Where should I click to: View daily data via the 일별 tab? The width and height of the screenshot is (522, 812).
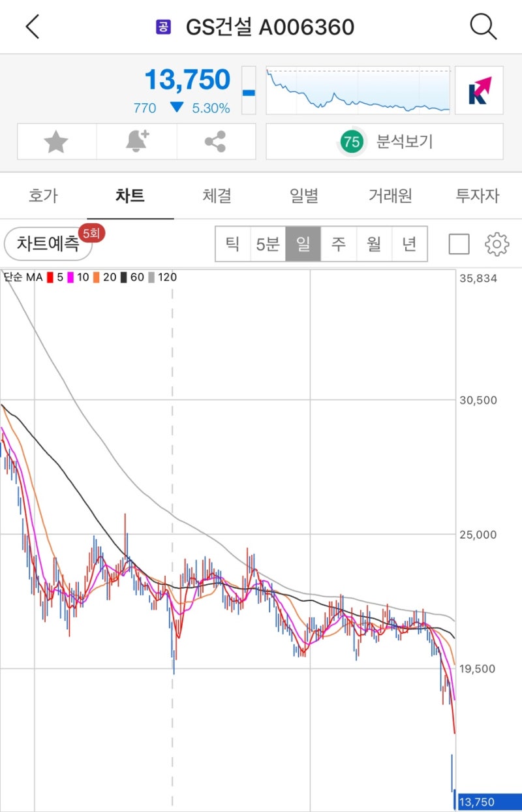click(x=303, y=196)
